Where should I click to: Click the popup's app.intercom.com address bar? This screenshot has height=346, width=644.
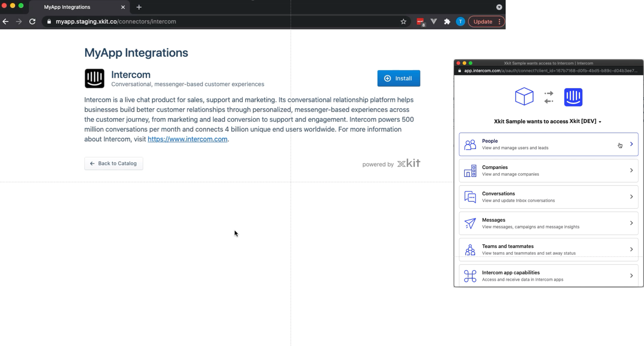[551, 71]
